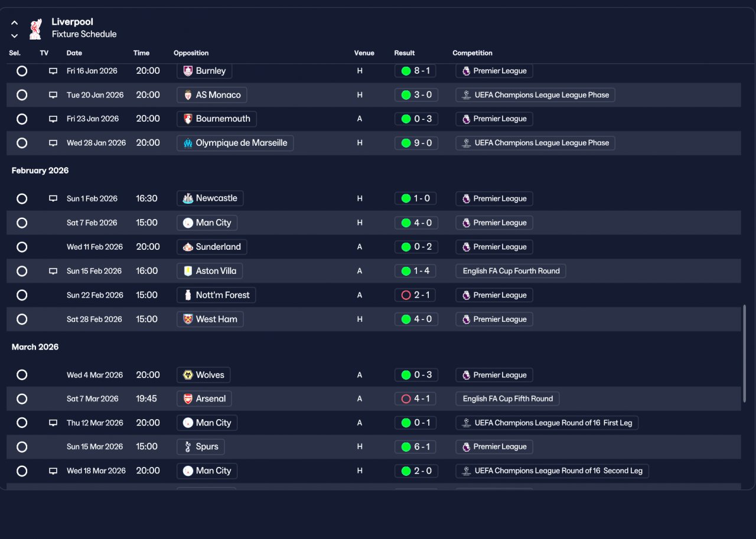
Task: Select the Newcastle fixture radio button
Action: (x=22, y=198)
